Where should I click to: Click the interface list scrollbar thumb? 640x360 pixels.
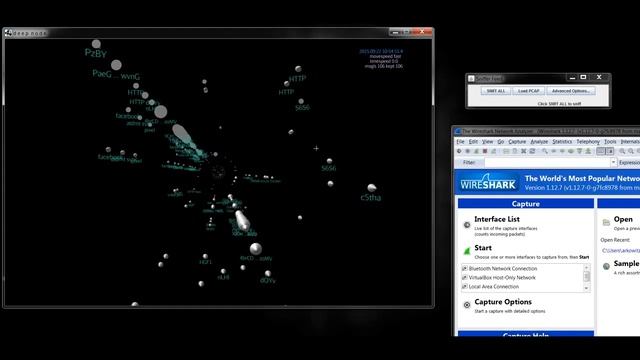click(587, 276)
